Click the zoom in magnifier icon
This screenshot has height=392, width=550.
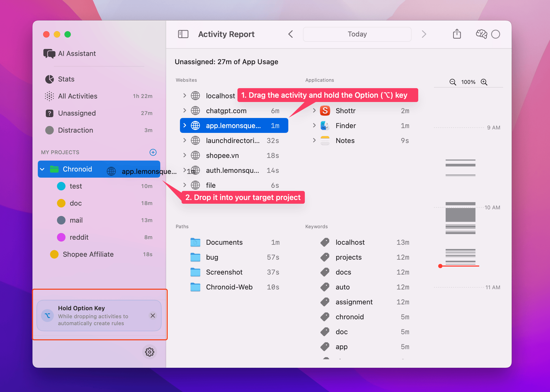pyautogui.click(x=484, y=82)
